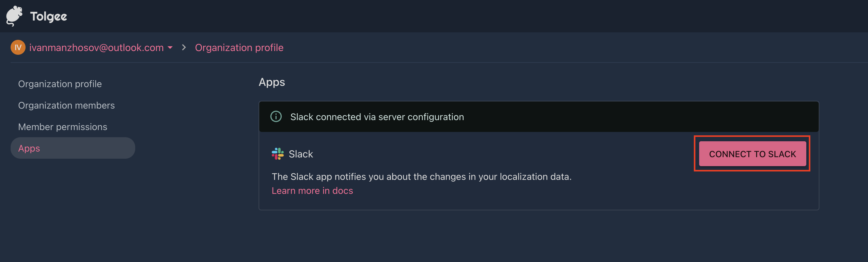This screenshot has height=262, width=868.
Task: Click the Organization profile breadcrumb link
Action: 239,48
